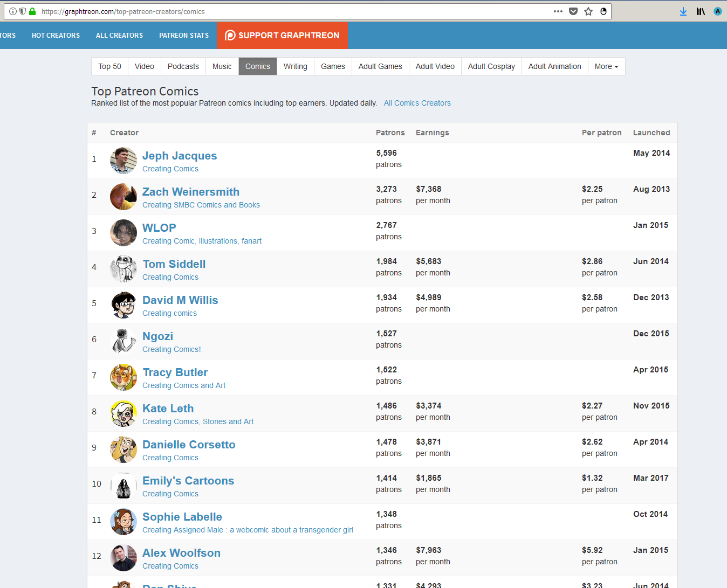Image resolution: width=727 pixels, height=588 pixels.
Task: Click Kate Leth avatar image
Action: (x=124, y=413)
